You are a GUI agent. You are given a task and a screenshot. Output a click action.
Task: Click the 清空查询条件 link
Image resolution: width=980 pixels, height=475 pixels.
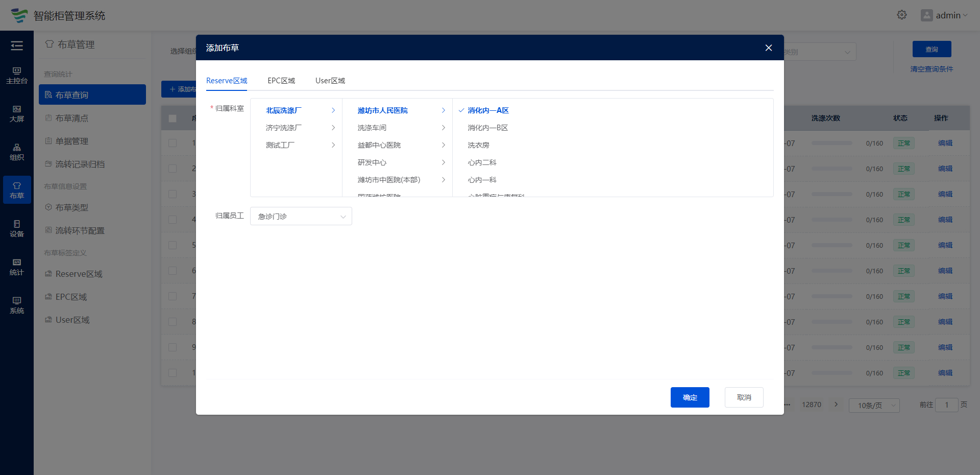coord(932,69)
